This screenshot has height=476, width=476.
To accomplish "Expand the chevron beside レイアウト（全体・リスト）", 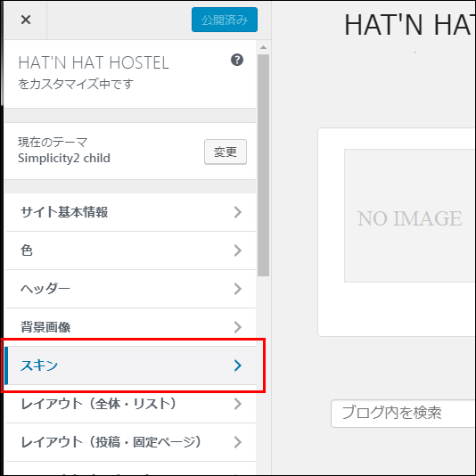I will [238, 404].
